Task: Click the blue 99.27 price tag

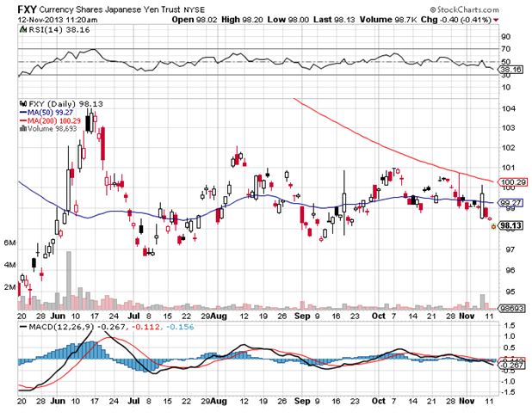Action: click(x=510, y=203)
